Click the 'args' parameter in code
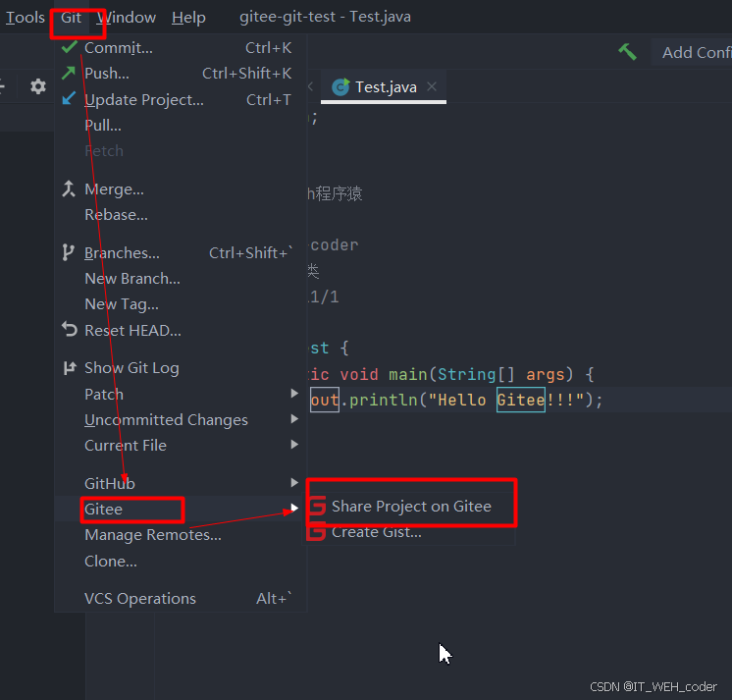 pos(545,374)
